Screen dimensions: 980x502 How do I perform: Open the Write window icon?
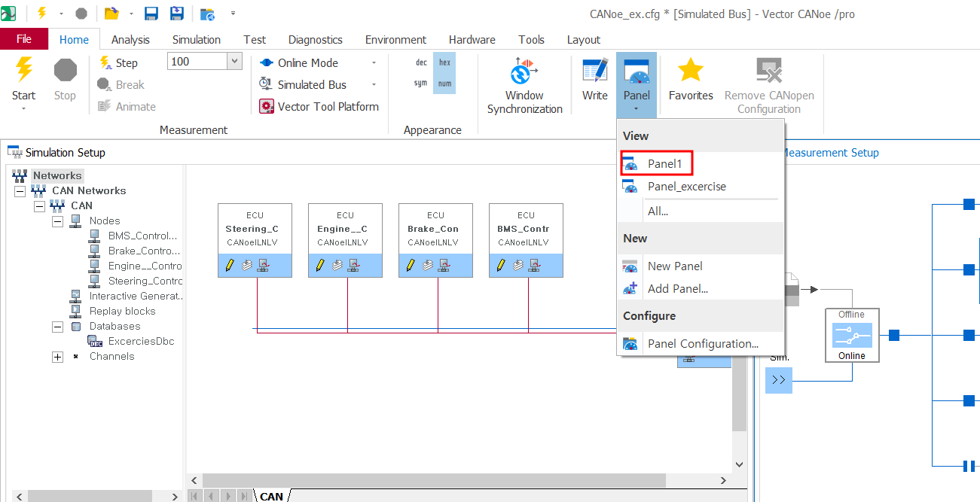click(595, 71)
